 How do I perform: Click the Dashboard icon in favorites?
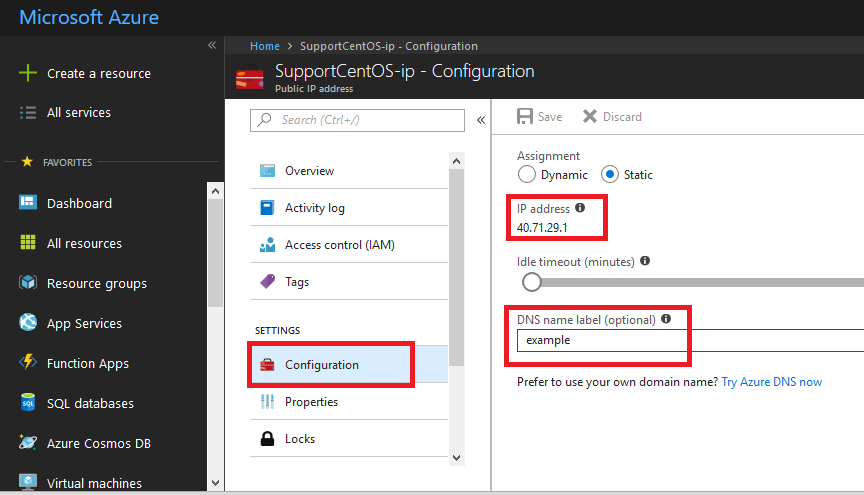[x=28, y=202]
